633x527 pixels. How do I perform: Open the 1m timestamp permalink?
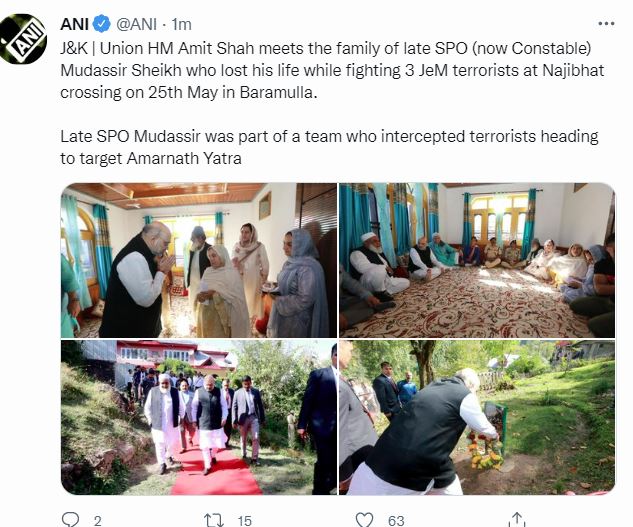point(181,25)
